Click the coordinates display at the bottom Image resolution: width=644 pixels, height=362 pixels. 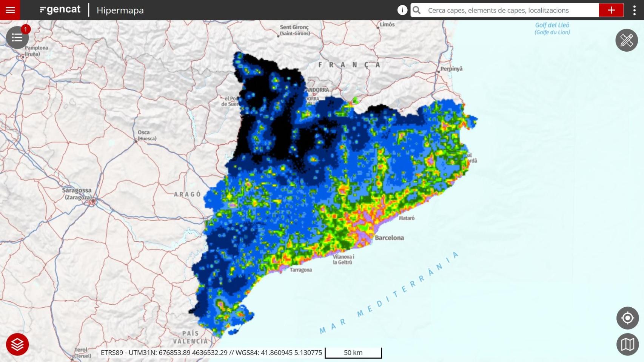(211, 353)
